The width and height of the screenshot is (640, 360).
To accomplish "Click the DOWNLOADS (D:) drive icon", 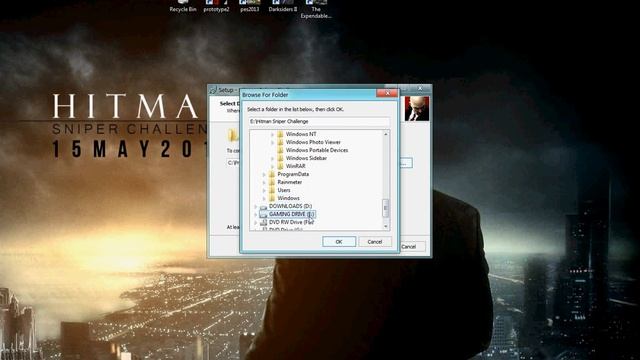I will (x=263, y=206).
